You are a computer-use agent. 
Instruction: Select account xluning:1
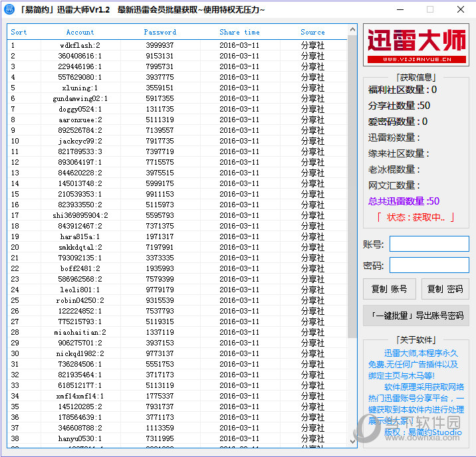(80, 88)
